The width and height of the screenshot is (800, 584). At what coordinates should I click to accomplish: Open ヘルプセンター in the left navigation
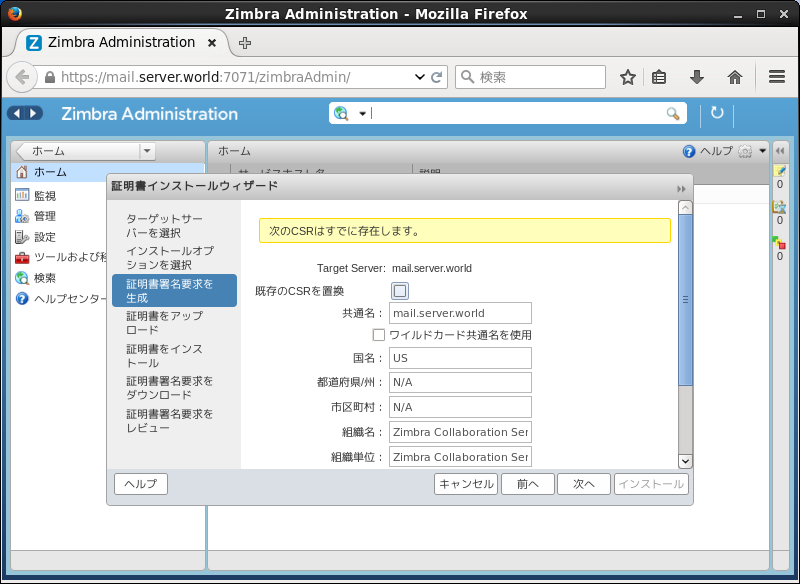tap(70, 299)
